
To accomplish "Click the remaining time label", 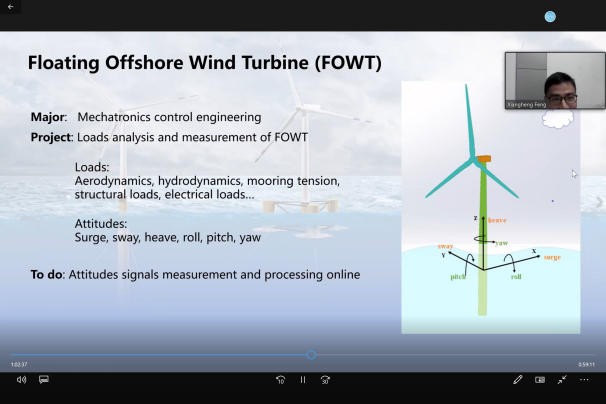I will point(586,364).
